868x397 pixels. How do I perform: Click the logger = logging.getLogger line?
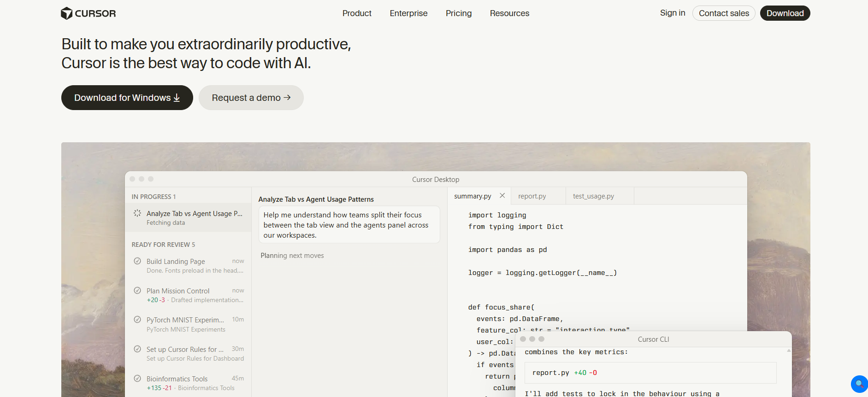pos(543,273)
